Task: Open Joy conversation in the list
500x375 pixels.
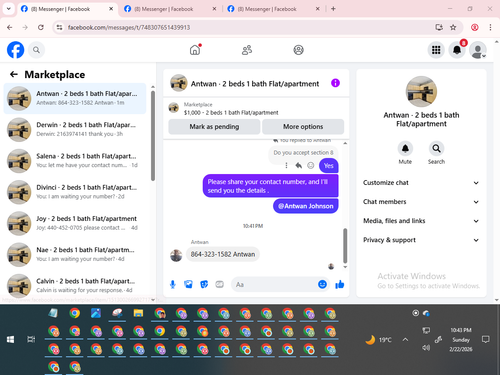Action: click(x=75, y=223)
